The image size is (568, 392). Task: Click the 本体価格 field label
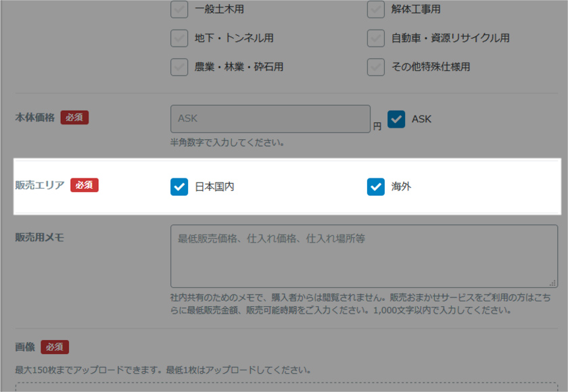pos(34,118)
